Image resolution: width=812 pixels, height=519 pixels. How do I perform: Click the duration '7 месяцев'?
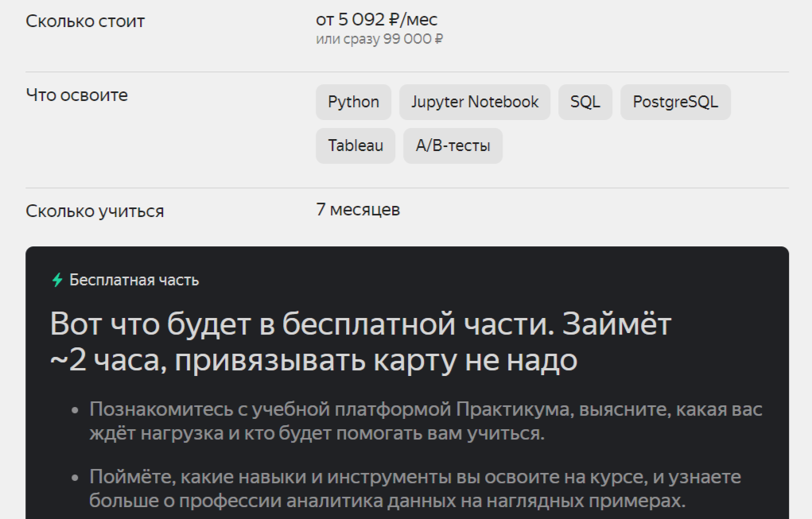358,210
